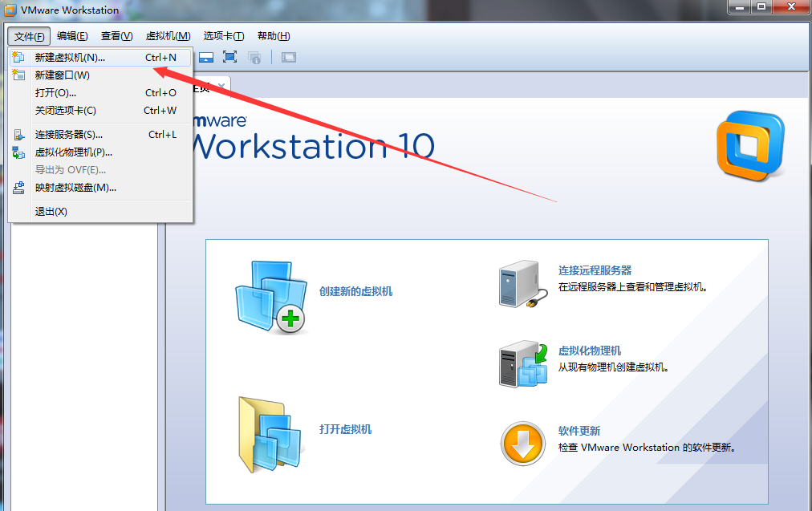
Task: Click the Create New Virtual Machine icon
Action: click(270, 296)
